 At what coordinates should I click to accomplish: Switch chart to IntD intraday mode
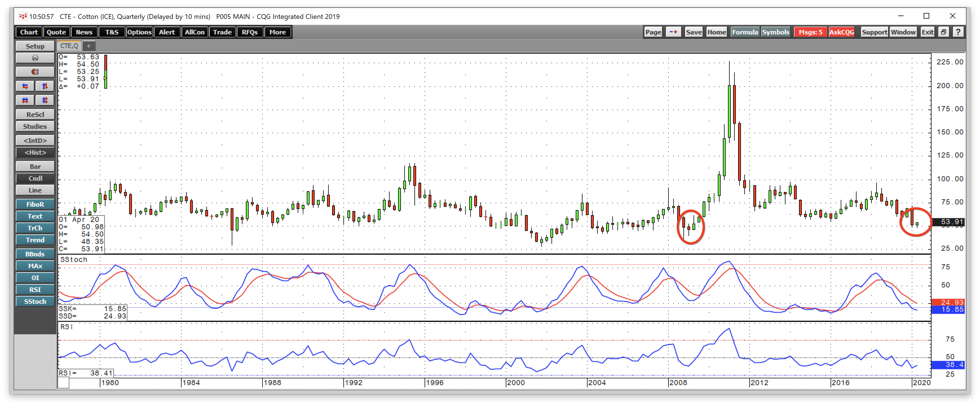pyautogui.click(x=35, y=141)
